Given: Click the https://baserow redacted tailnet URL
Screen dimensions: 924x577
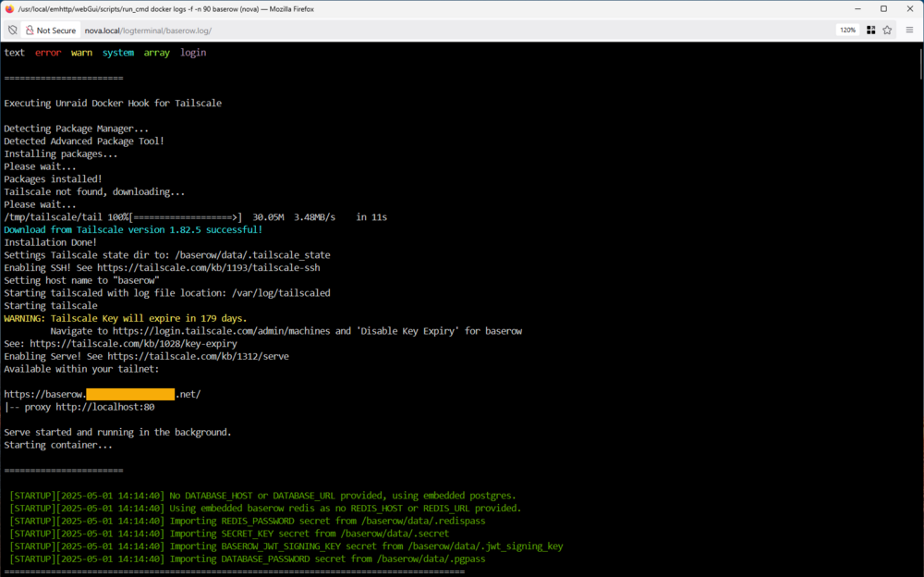Looking at the screenshot, I should [102, 394].
